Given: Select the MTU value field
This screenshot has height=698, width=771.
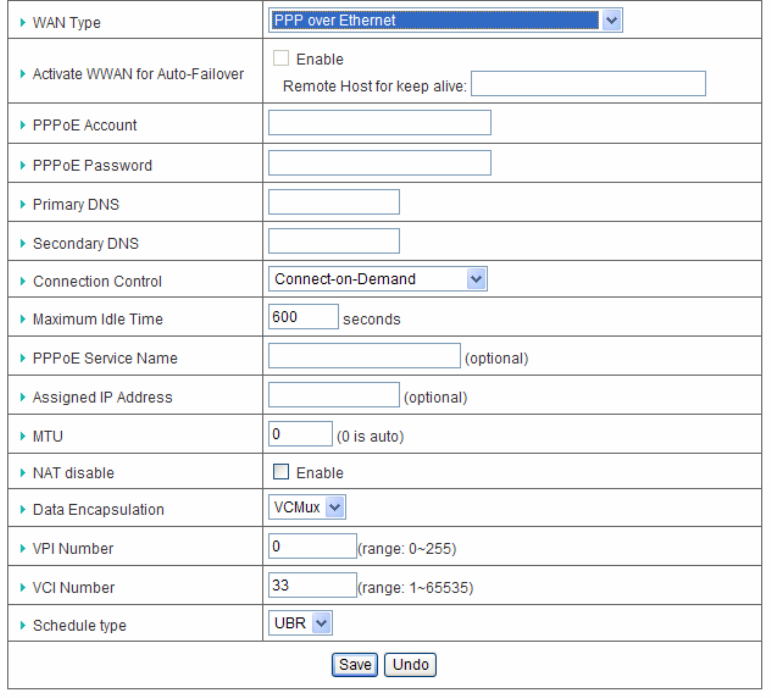Looking at the screenshot, I should coord(300,434).
